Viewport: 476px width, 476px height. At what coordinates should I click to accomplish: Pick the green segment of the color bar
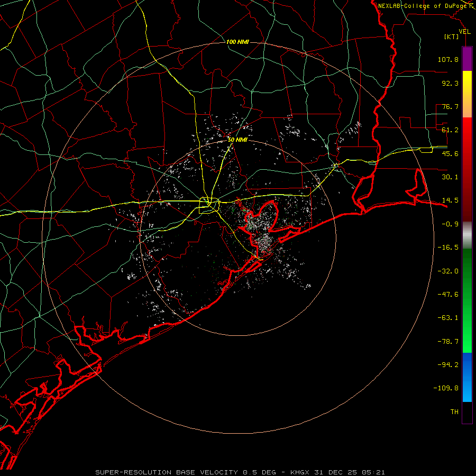tap(467, 300)
